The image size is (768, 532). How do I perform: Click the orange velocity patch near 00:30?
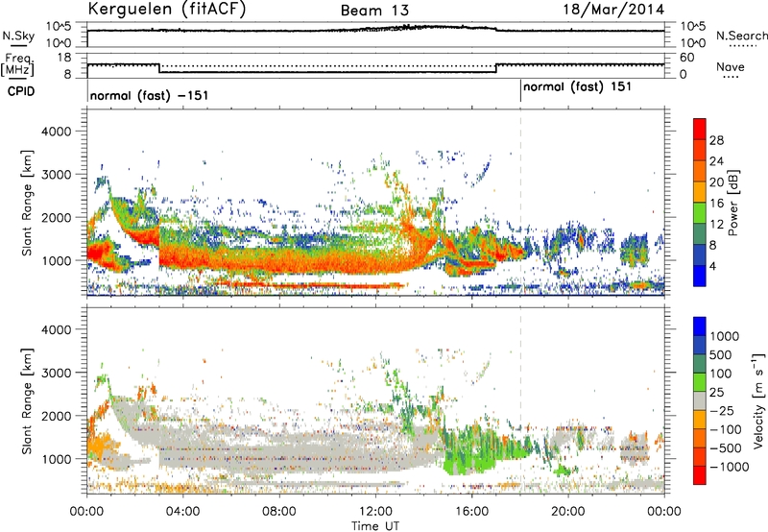tap(102, 447)
